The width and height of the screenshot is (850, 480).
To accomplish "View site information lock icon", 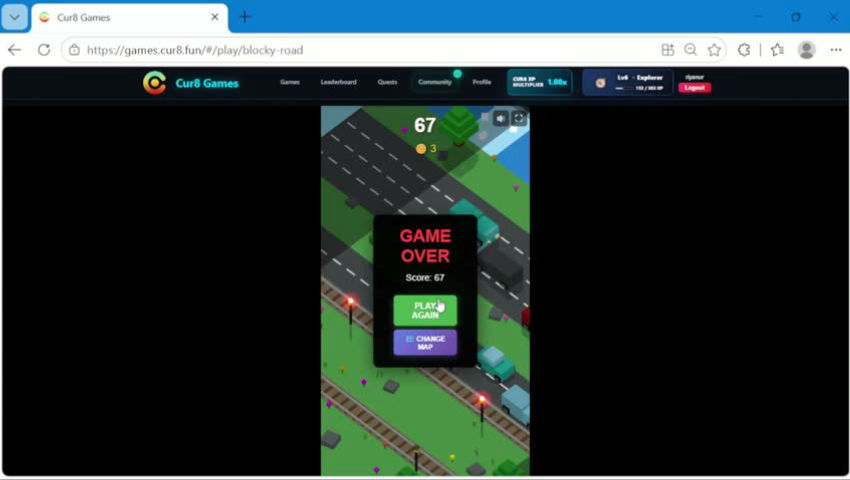I will [74, 50].
